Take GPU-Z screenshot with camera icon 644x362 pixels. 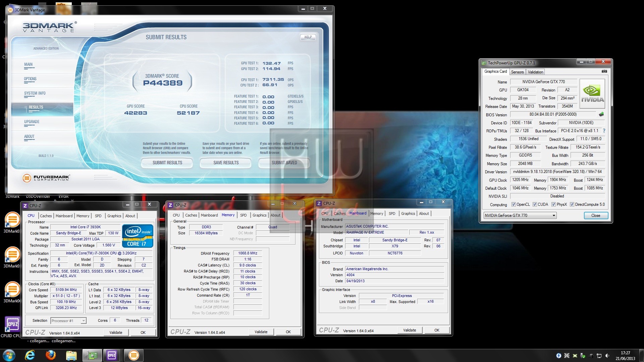pos(604,71)
